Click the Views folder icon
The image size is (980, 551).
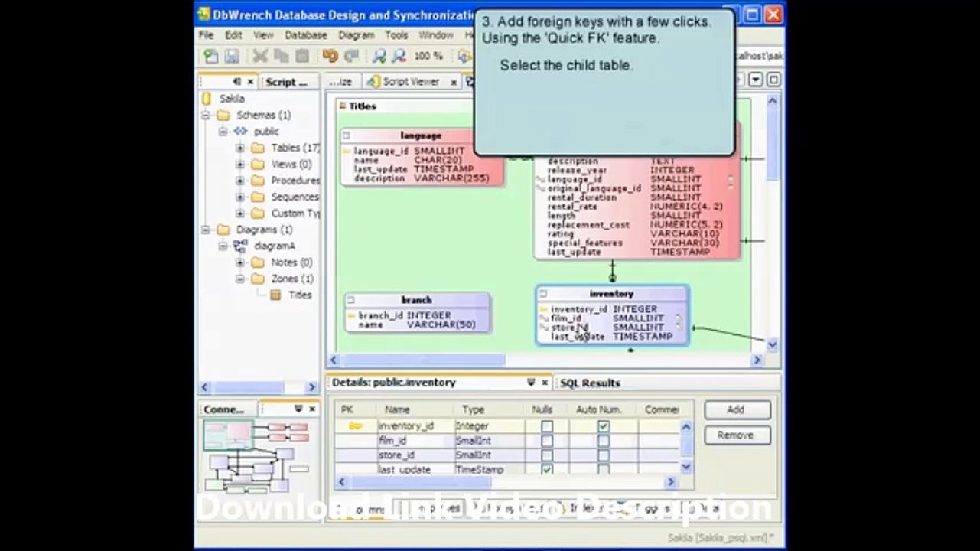[258, 165]
